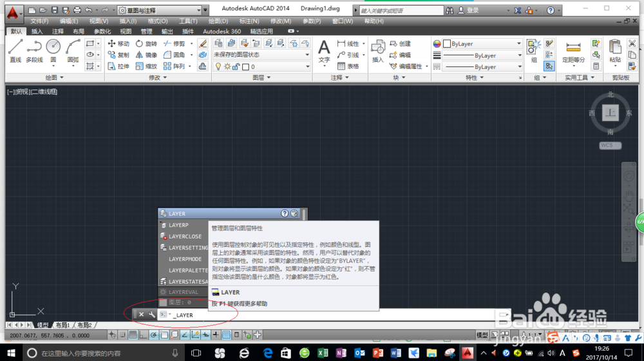Open the 文件(F) menu
Screen dimensions: 644x361
(39, 21)
